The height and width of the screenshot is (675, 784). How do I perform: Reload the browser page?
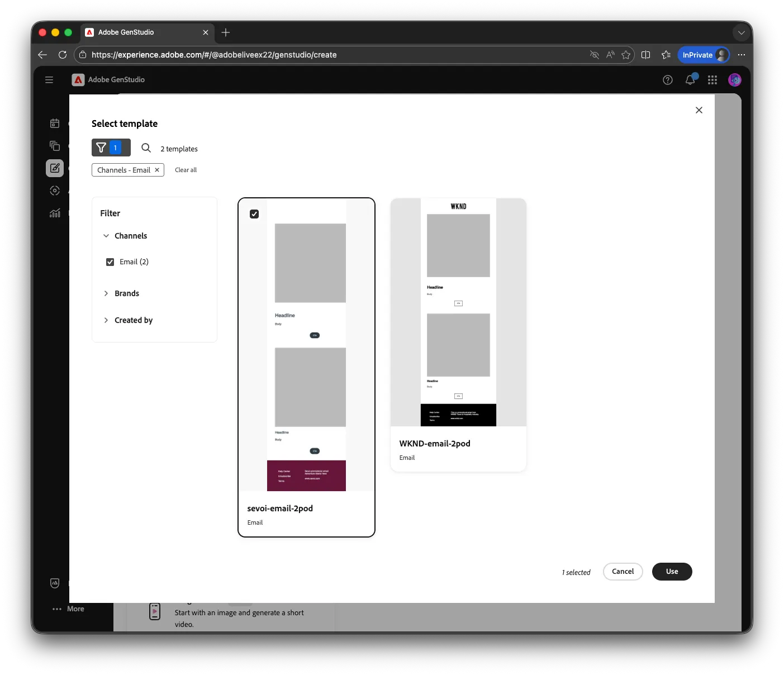[x=63, y=55]
